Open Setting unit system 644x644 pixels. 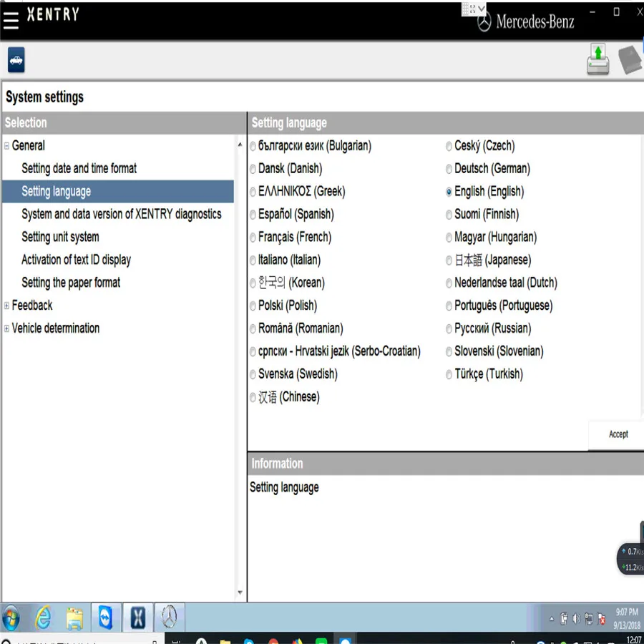pyautogui.click(x=60, y=237)
